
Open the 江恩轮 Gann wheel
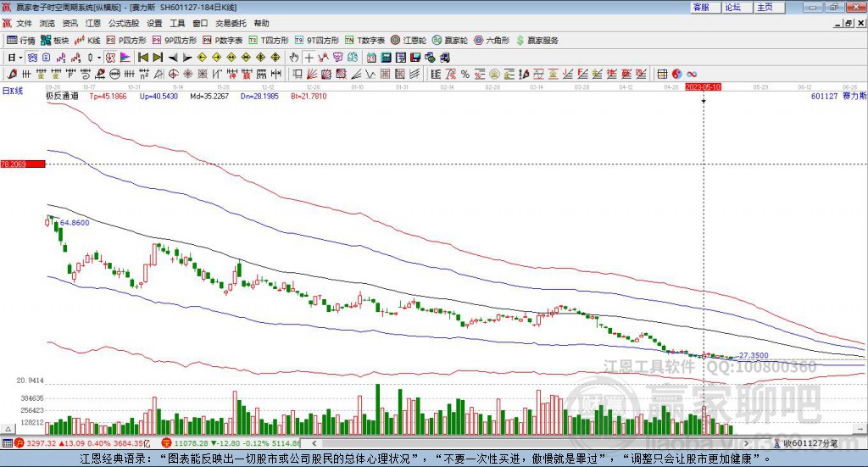click(x=409, y=41)
